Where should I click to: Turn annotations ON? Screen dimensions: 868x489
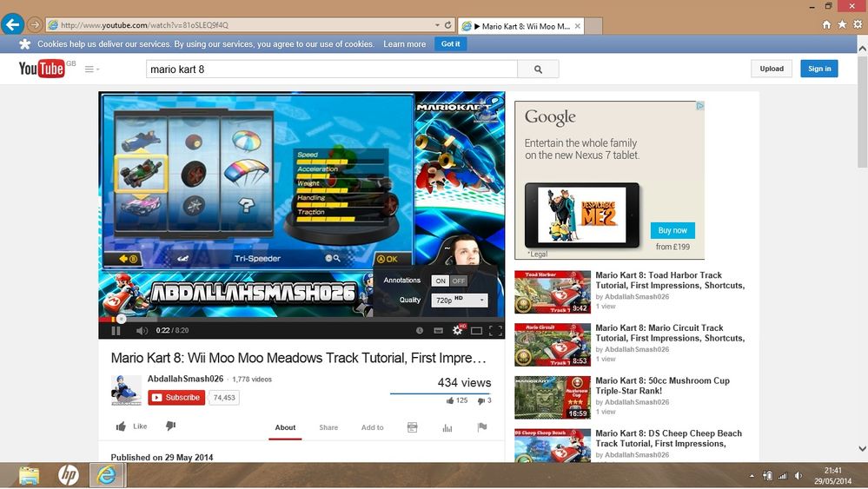tap(441, 281)
